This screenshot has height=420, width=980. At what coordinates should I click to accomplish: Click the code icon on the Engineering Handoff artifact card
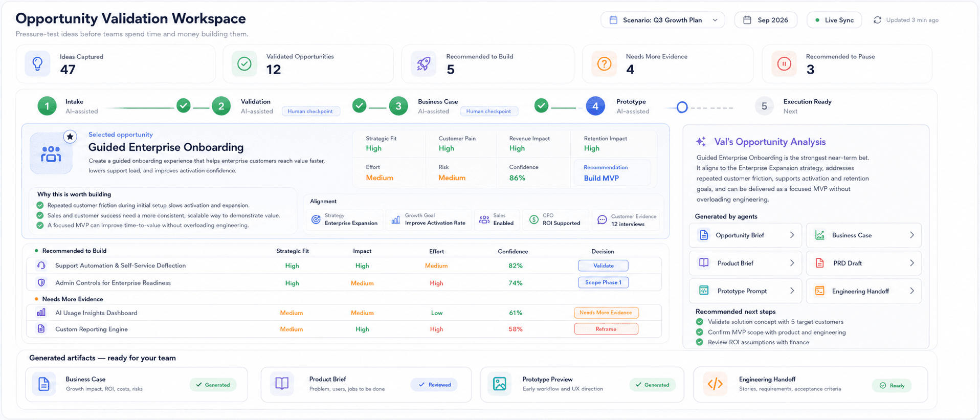click(x=715, y=384)
